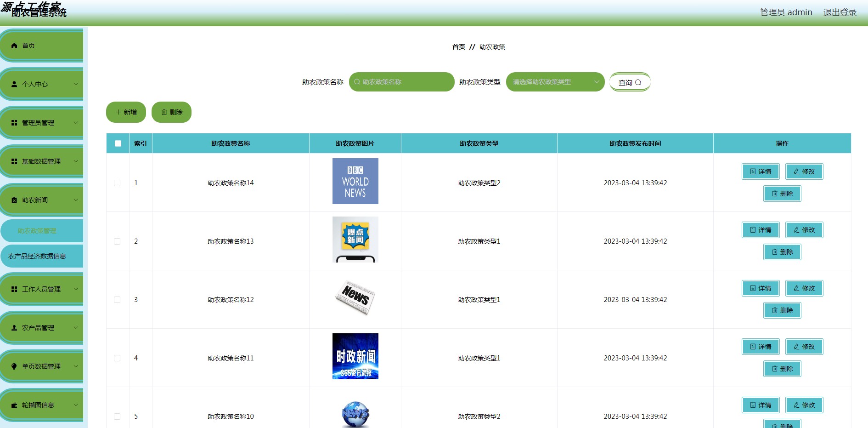Check the checkbox for 助农政策名称12
The image size is (868, 428).
tap(117, 299)
